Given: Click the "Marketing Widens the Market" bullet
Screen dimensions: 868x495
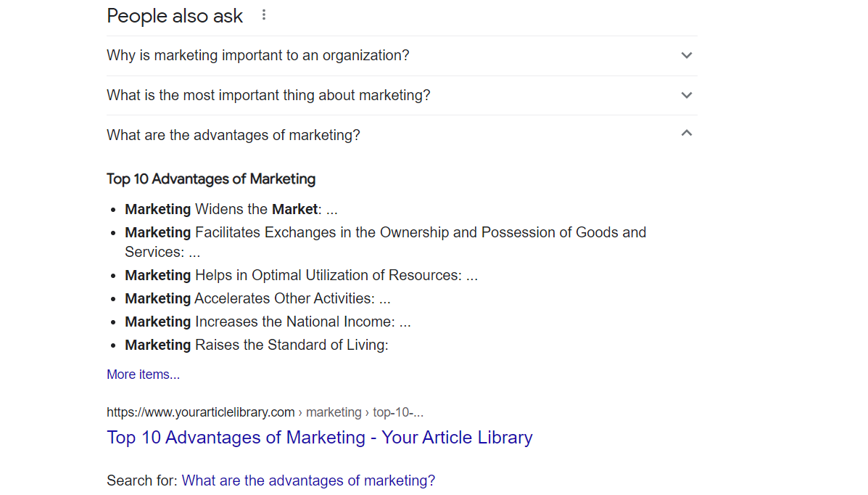Looking at the screenshot, I should coord(231,209).
